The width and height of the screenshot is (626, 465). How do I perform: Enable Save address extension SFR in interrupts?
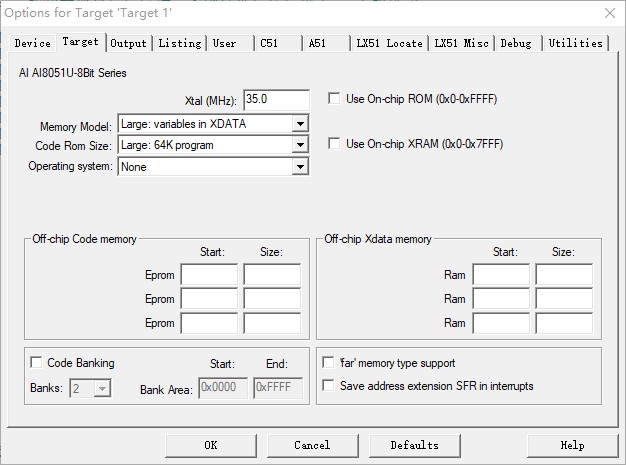point(329,386)
